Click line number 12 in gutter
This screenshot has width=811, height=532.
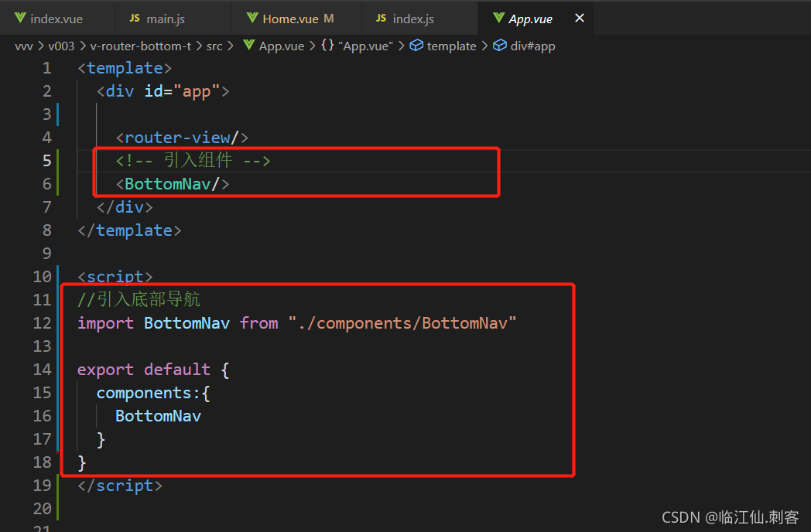(x=42, y=322)
